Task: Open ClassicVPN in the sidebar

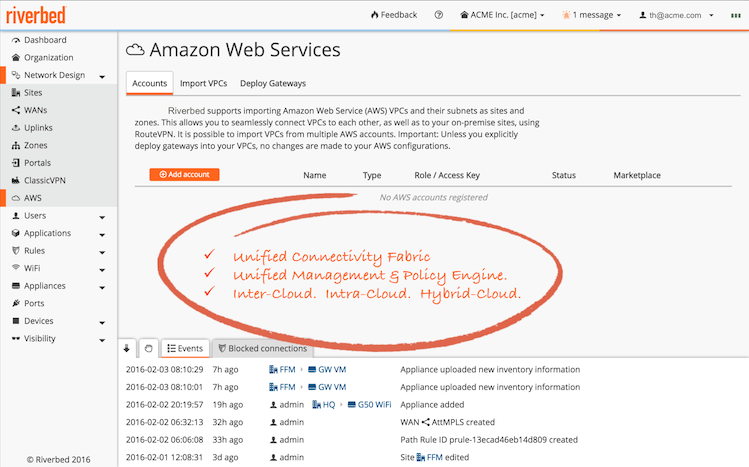Action: [44, 180]
